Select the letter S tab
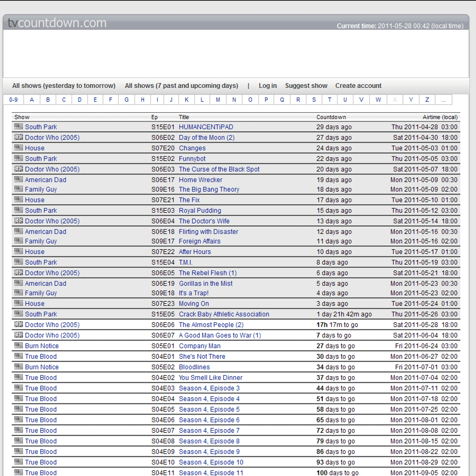The image size is (476, 476). click(314, 100)
